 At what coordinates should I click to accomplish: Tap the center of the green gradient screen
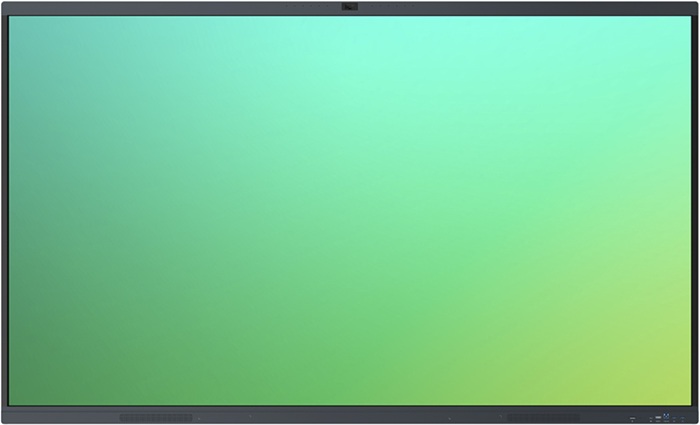350,211
